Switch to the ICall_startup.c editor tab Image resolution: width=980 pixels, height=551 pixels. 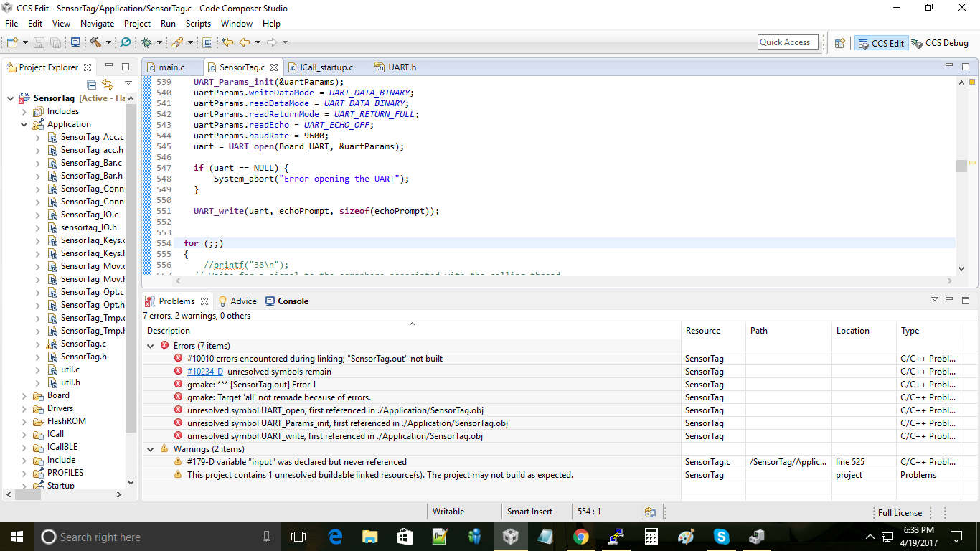[x=320, y=67]
